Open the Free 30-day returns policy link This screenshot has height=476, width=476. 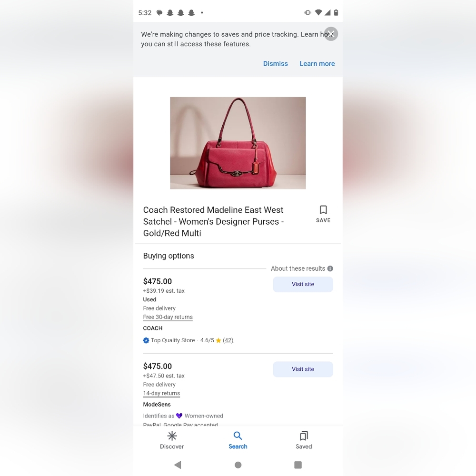click(x=168, y=317)
